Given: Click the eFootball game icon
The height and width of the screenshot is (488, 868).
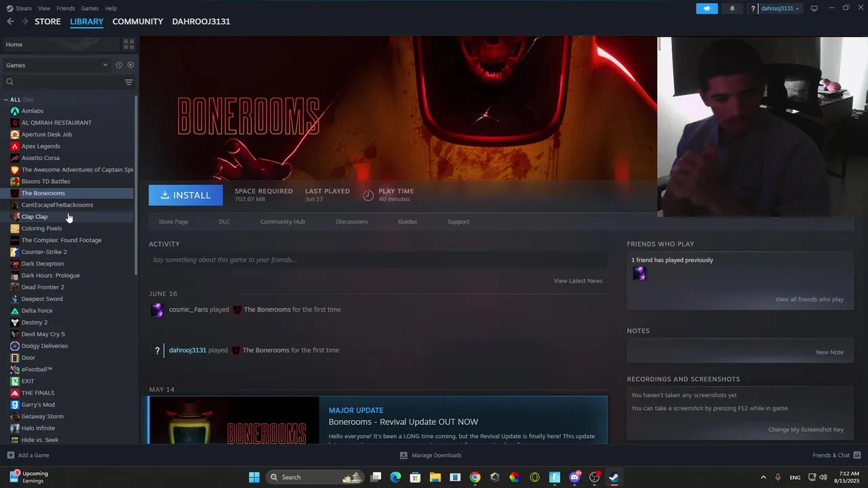Looking at the screenshot, I should click(x=15, y=369).
